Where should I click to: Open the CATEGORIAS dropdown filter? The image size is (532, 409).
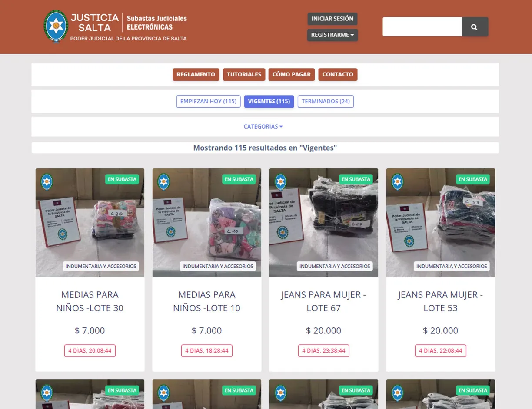[x=263, y=126]
